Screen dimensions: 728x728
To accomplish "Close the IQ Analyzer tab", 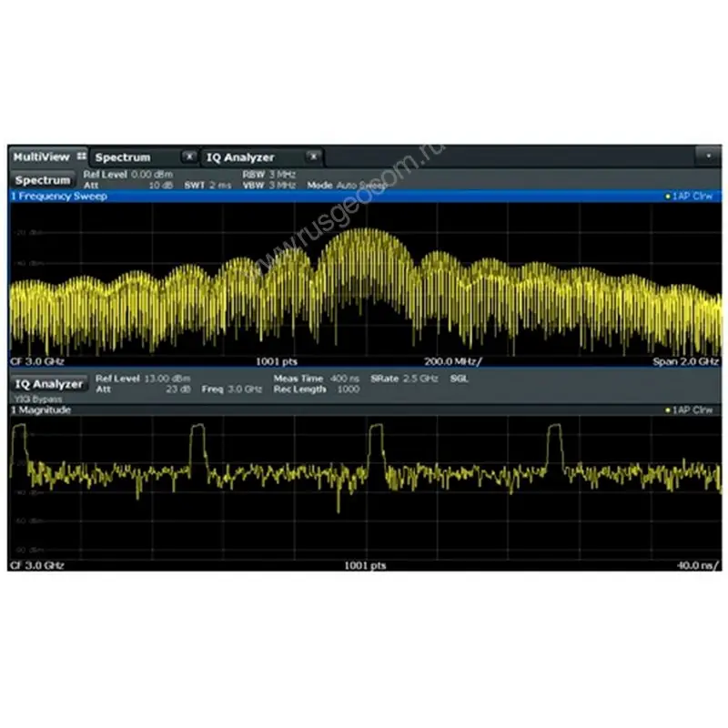I will (x=312, y=157).
